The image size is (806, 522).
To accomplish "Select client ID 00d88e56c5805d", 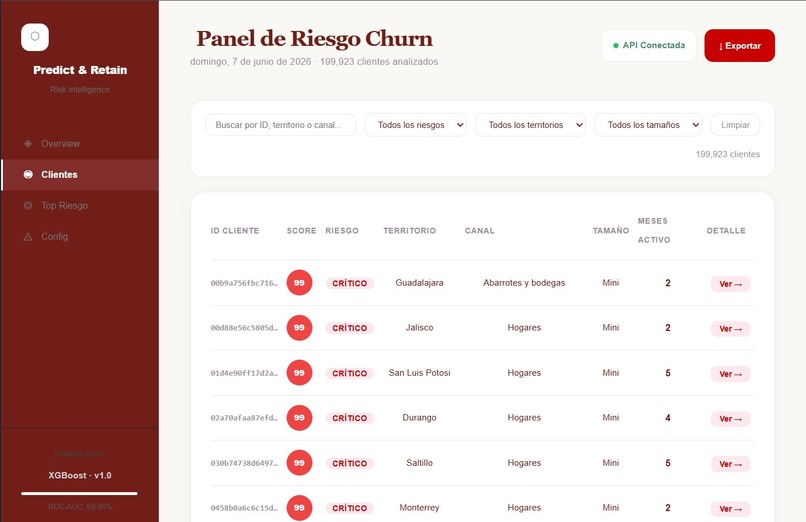I will (x=244, y=328).
